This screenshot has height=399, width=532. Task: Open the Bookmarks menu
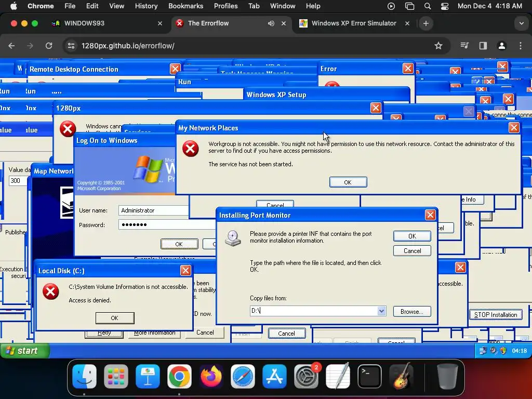click(185, 6)
